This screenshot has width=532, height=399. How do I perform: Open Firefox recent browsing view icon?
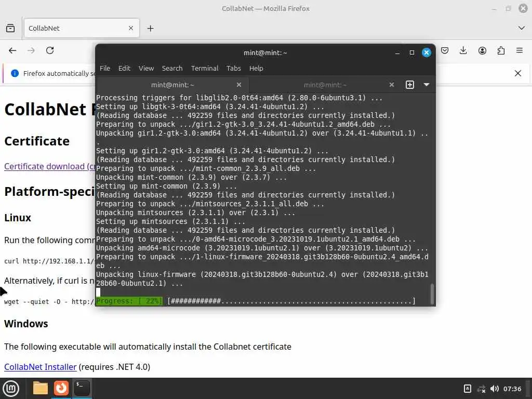[10, 28]
